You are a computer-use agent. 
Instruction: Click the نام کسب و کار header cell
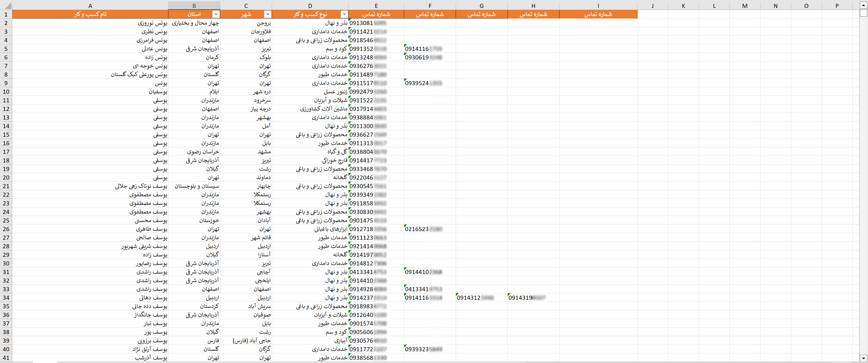pyautogui.click(x=90, y=14)
